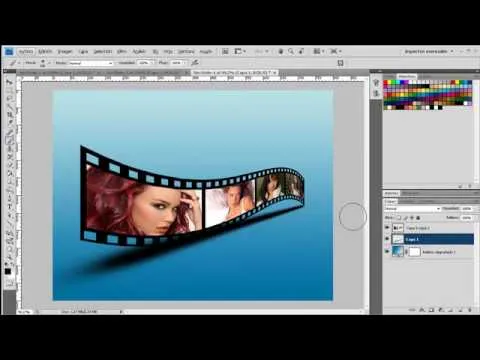The width and height of the screenshot is (480, 360).
Task: Toggle the brushes panel icon in options bar
Action: click(340, 63)
